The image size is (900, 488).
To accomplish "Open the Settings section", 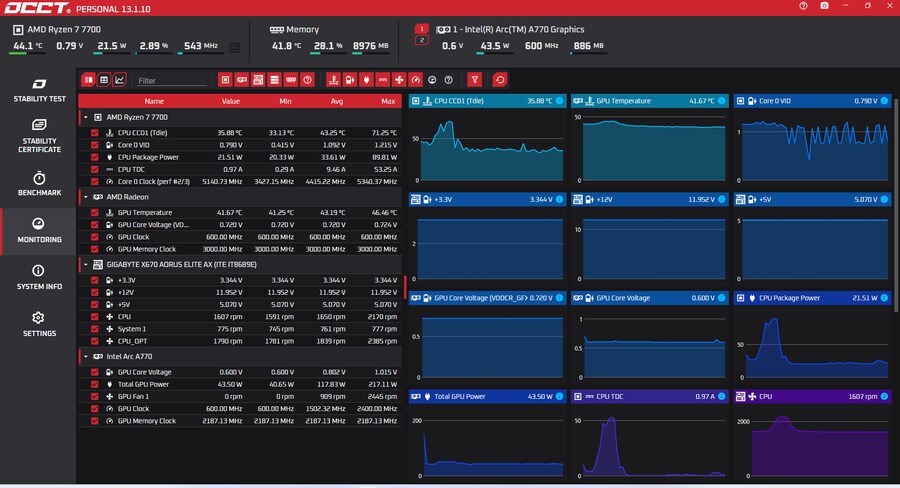I will pyautogui.click(x=39, y=324).
